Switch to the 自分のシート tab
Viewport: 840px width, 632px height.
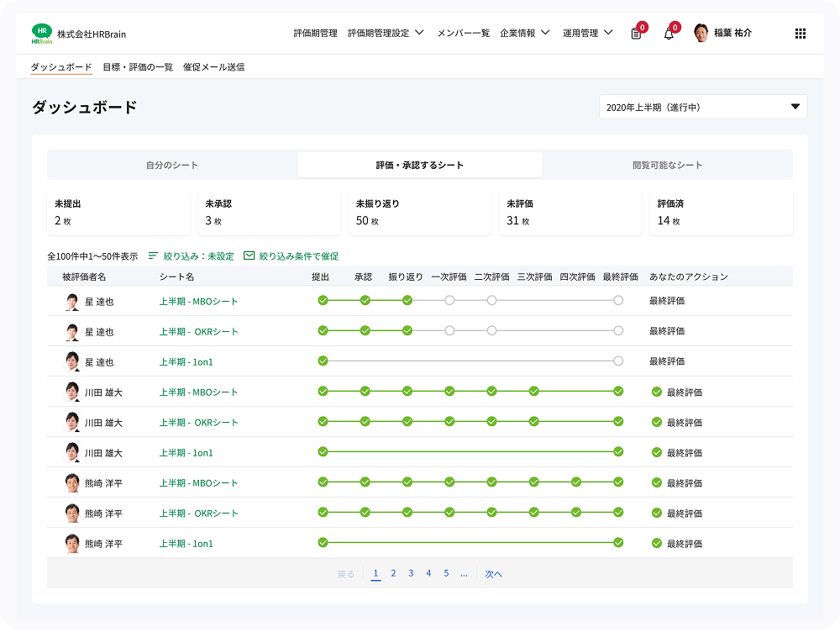pos(172,165)
